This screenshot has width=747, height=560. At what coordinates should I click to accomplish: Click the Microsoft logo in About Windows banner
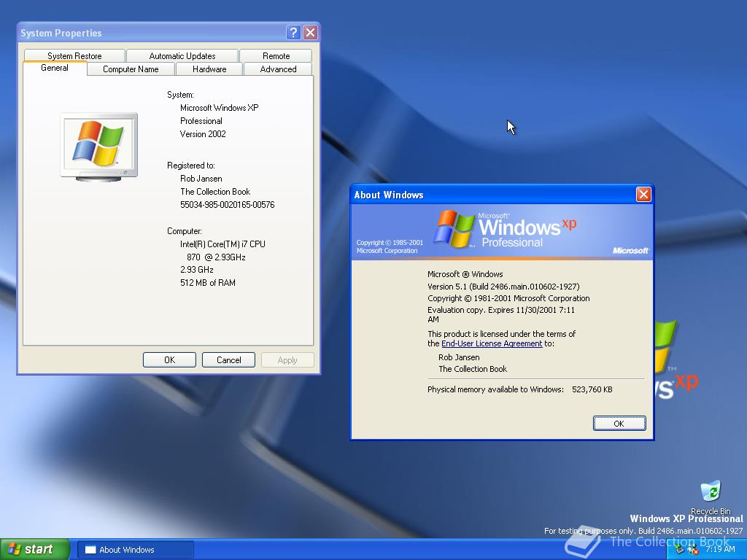(x=630, y=251)
